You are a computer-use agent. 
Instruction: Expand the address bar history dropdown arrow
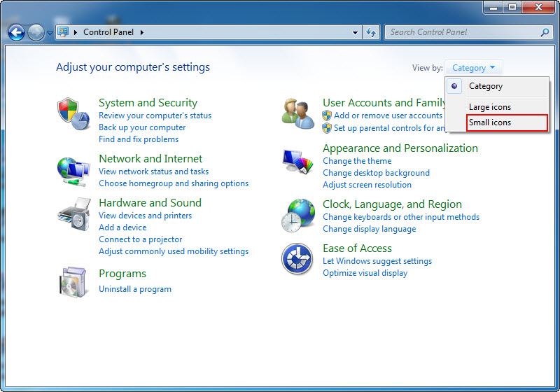tap(355, 32)
